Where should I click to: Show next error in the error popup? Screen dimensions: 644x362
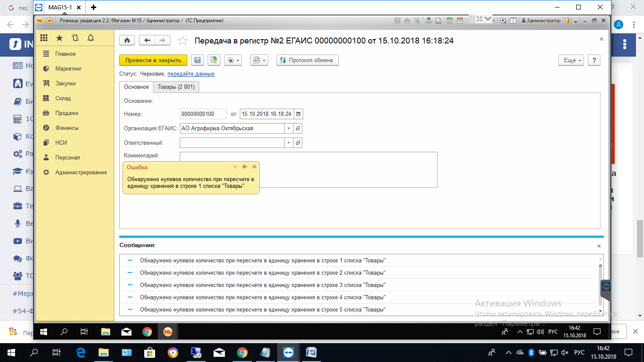pos(245,166)
